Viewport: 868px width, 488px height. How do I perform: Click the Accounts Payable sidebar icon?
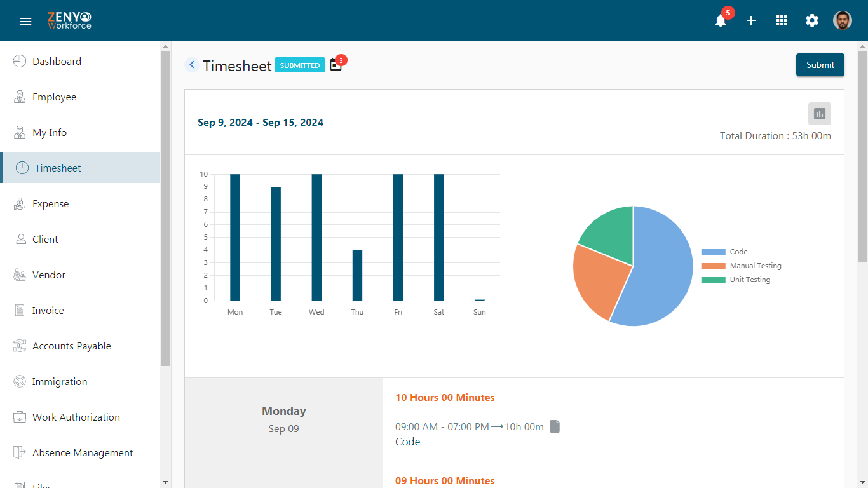click(x=20, y=346)
